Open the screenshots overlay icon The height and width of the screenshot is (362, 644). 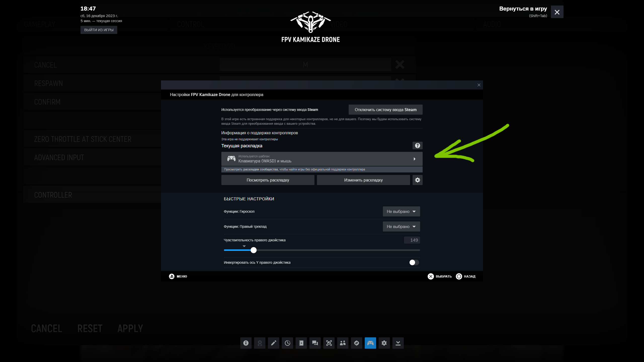[329, 343]
